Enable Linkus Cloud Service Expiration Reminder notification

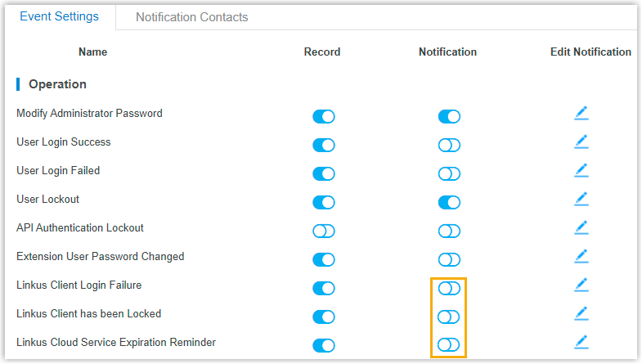tap(449, 345)
